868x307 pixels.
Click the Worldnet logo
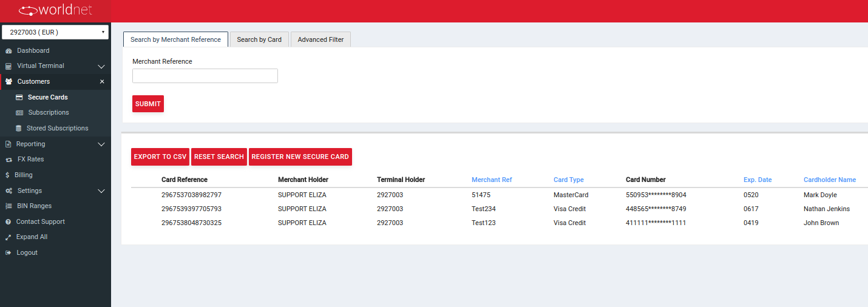(x=56, y=10)
